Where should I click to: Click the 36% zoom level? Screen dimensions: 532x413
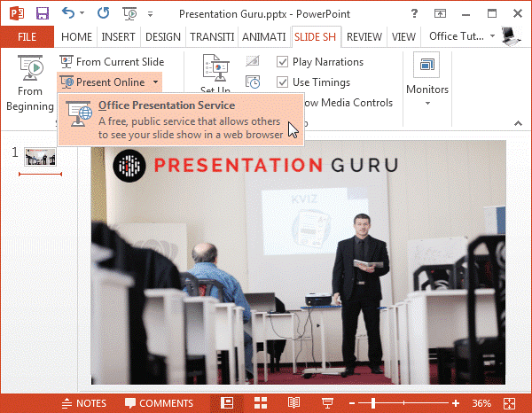pyautogui.click(x=481, y=403)
